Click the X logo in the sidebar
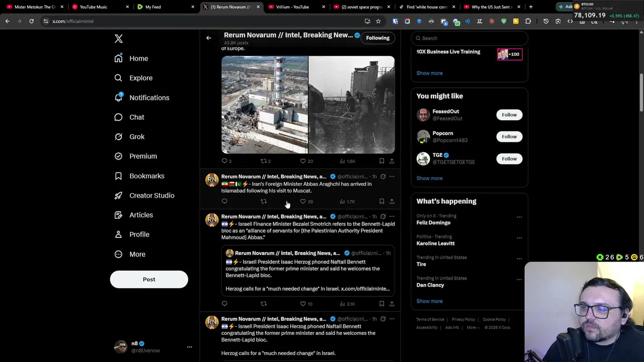The width and height of the screenshot is (644, 362). 119,39
